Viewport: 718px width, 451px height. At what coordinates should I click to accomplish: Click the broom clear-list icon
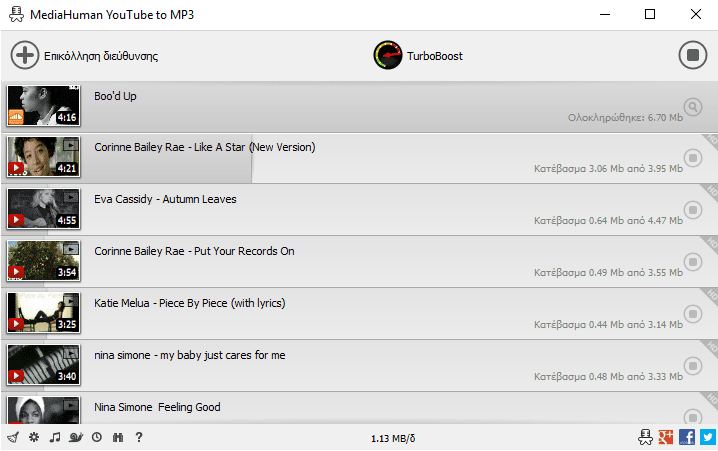pyautogui.click(x=13, y=437)
